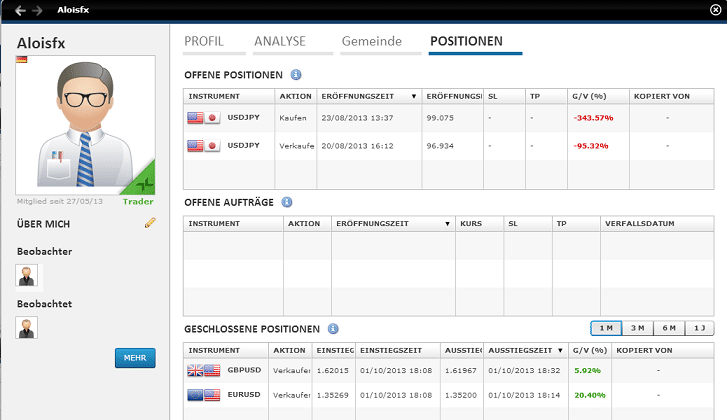Select the 6 M time range
Viewport: 727px width, 420px height.
668,328
